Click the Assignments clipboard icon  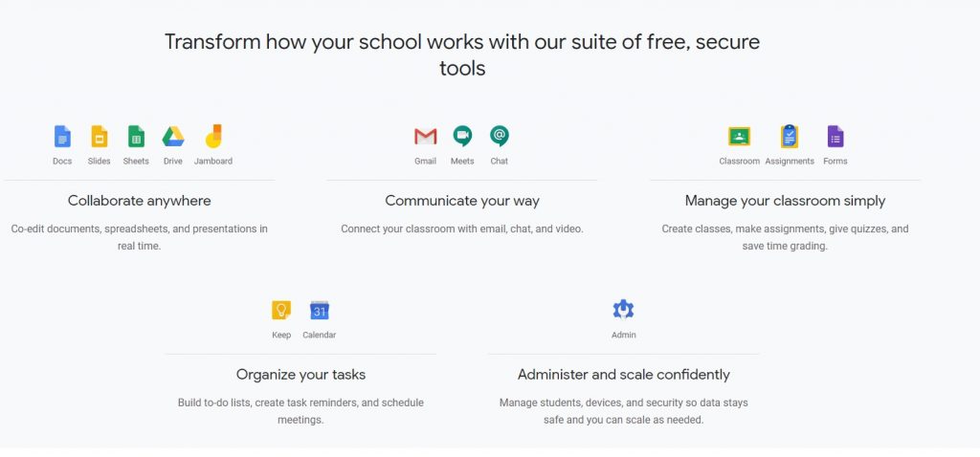coord(790,136)
